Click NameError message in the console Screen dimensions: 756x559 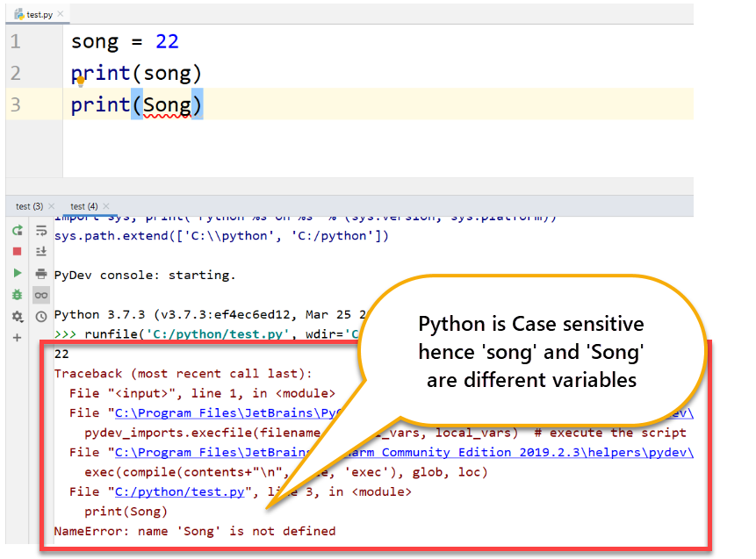click(195, 532)
